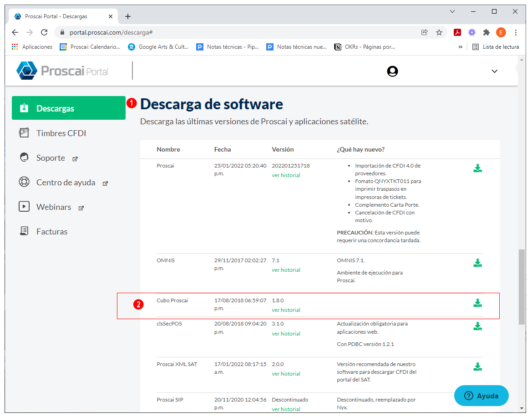
Task: Open Timbres CFDI in sidebar
Action: click(61, 133)
